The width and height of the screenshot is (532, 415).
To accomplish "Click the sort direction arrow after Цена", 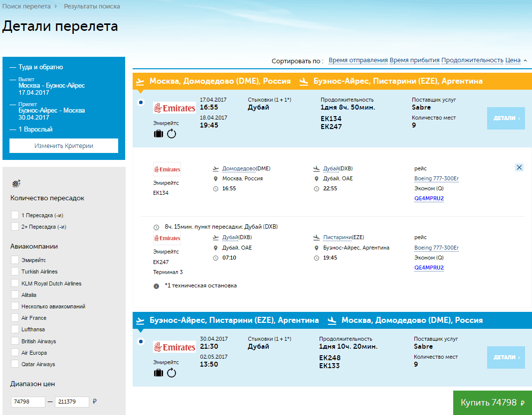I will (x=525, y=61).
